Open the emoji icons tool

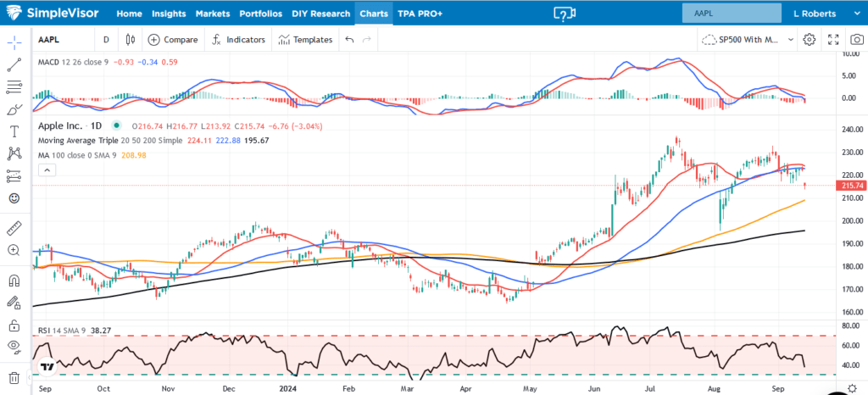[x=14, y=198]
